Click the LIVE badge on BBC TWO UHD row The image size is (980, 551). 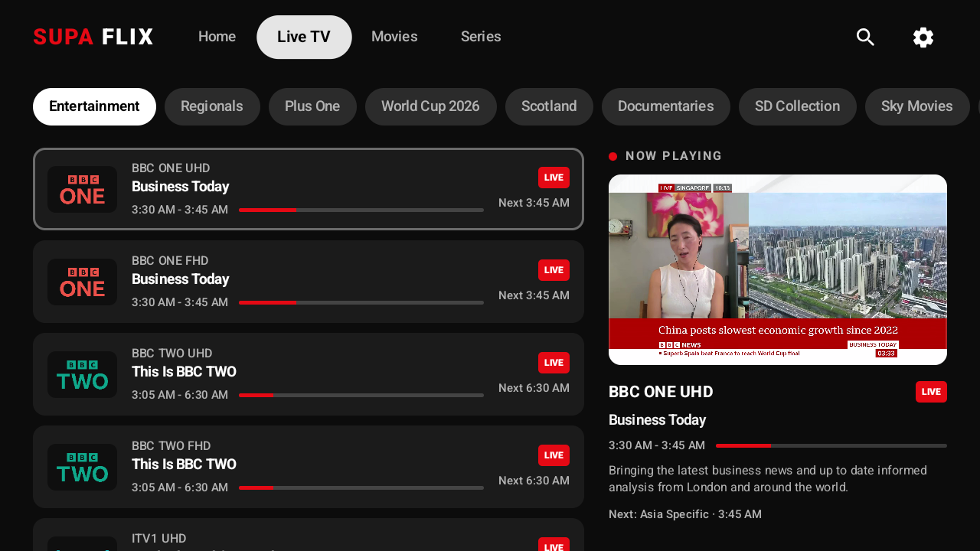coord(554,363)
